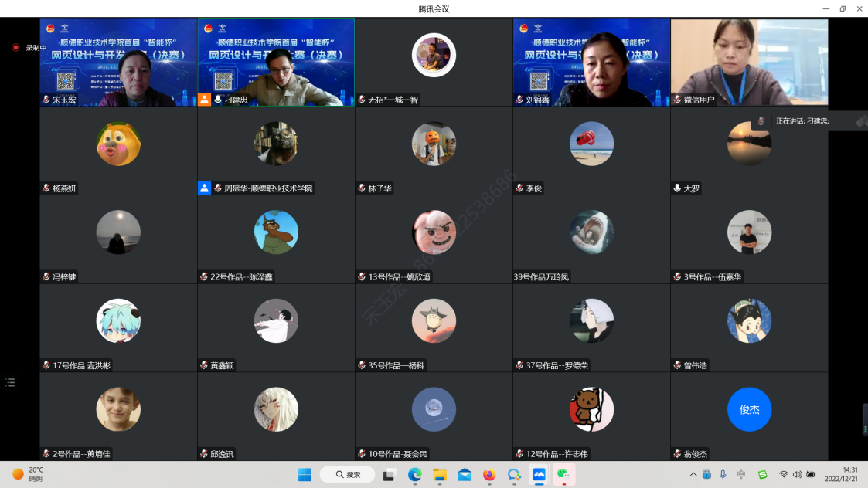Expand the collapsed panel handle on right edge
868x488 pixels.
click(864, 419)
